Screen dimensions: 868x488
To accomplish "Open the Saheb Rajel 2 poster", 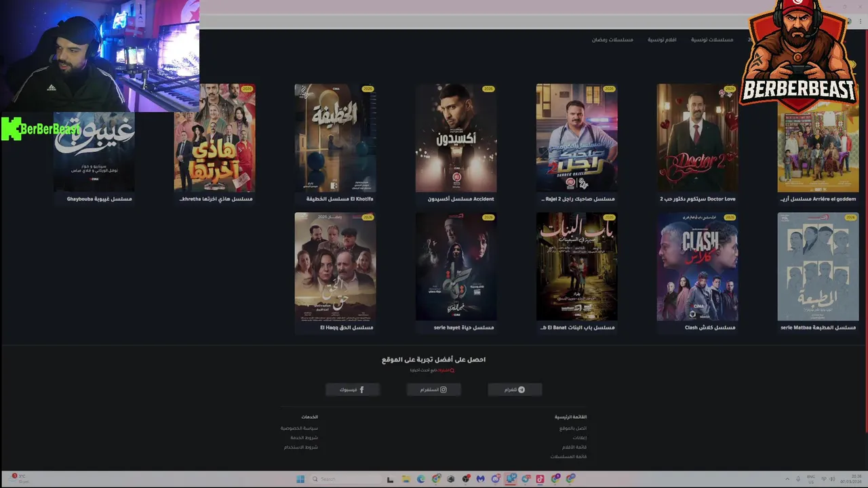I will point(576,138).
